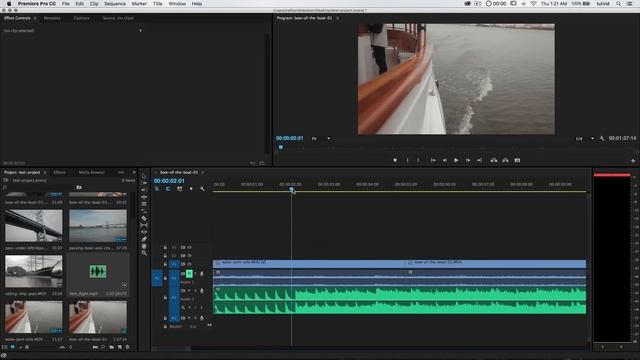Open the File menu
The height and width of the screenshot is (360, 640).
pos(65,4)
